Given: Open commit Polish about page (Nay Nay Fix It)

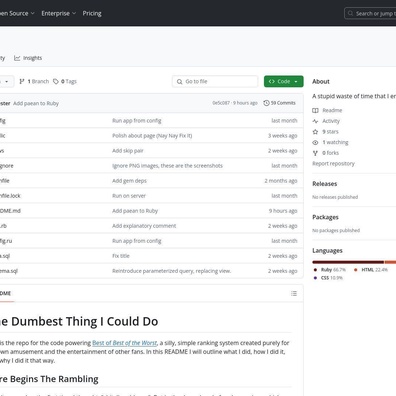Looking at the screenshot, I should [x=152, y=136].
